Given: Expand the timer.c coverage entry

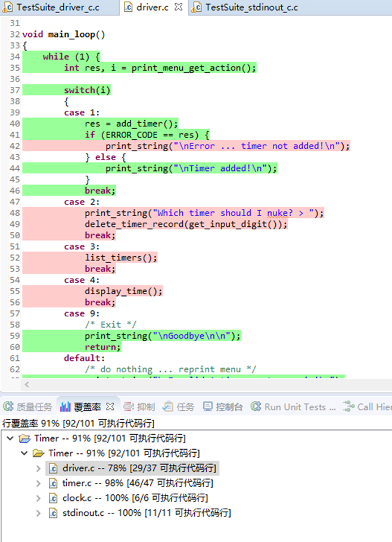Looking at the screenshot, I should [39, 483].
